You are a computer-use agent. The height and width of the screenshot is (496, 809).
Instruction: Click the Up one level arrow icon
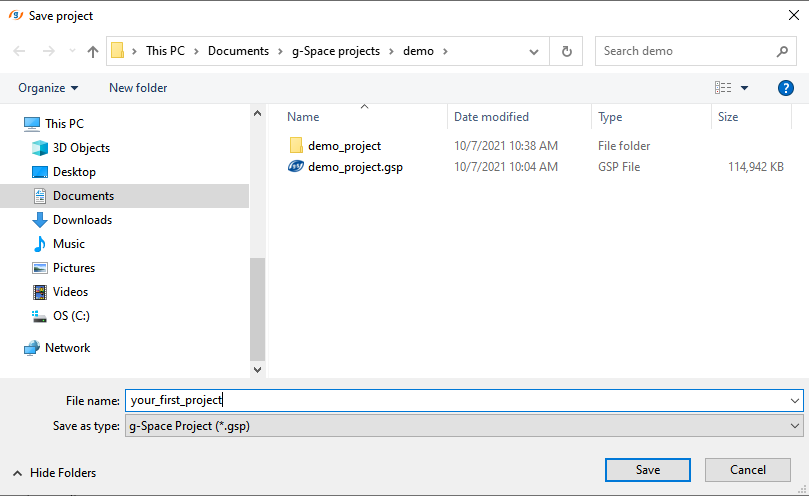tap(93, 51)
